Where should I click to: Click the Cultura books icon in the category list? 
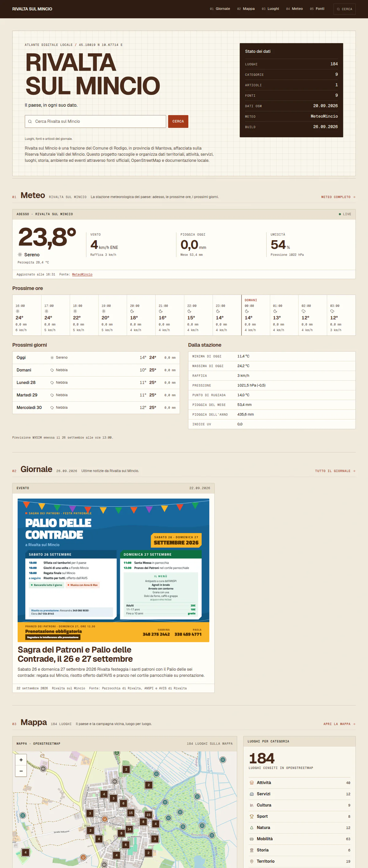click(x=252, y=805)
